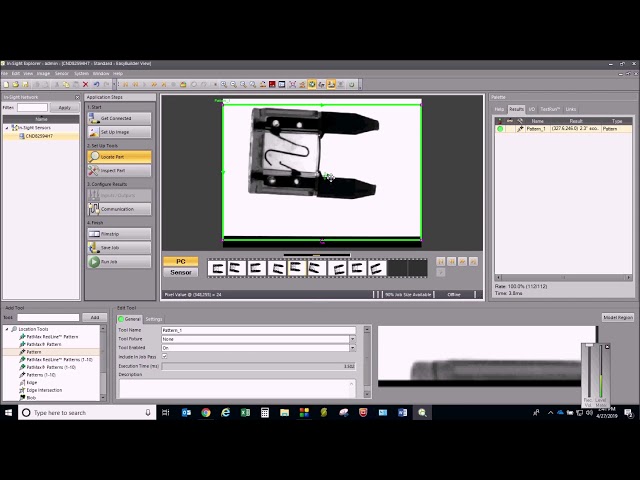Close the In-Sight Network panel

(x=77, y=97)
